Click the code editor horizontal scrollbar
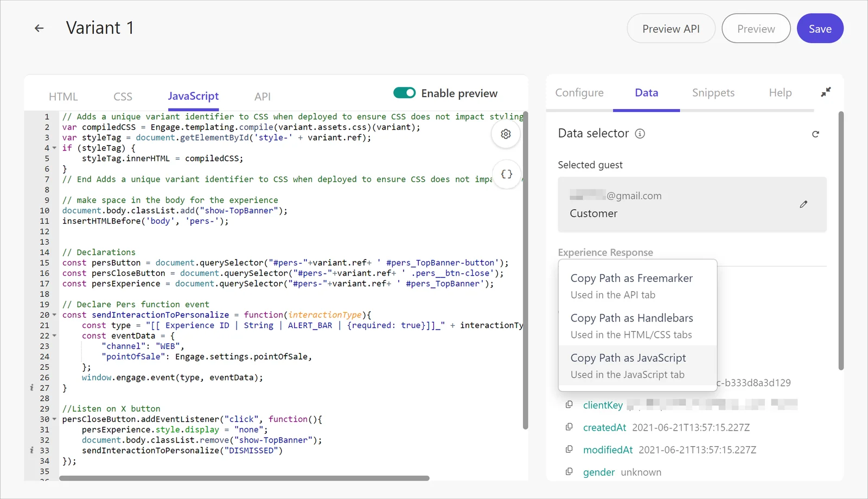Viewport: 868px width, 499px height. pyautogui.click(x=244, y=478)
